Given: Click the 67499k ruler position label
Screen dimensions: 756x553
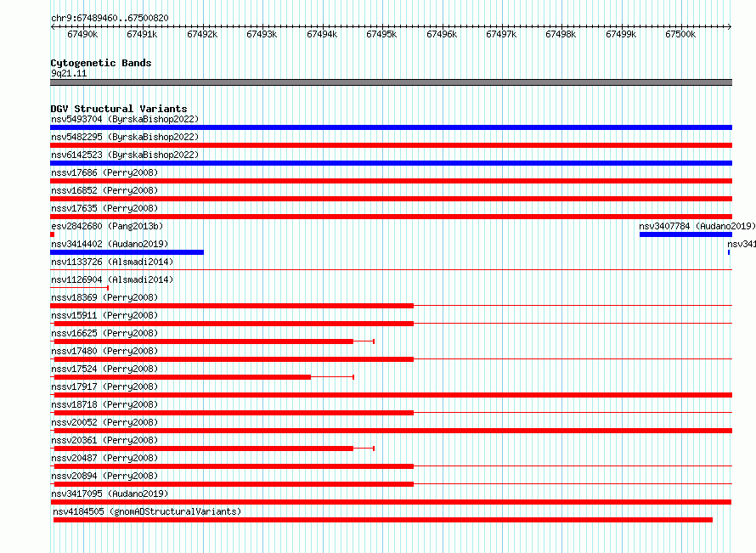Looking at the screenshot, I should click(621, 34).
